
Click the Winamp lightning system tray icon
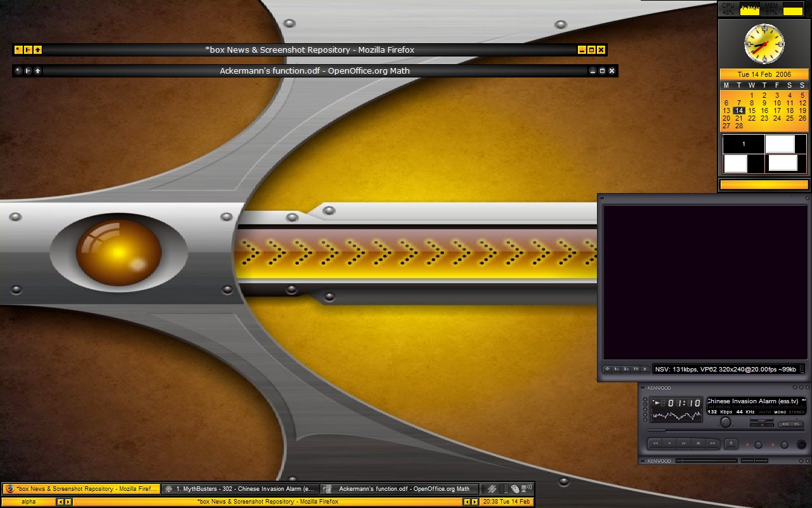coord(492,489)
